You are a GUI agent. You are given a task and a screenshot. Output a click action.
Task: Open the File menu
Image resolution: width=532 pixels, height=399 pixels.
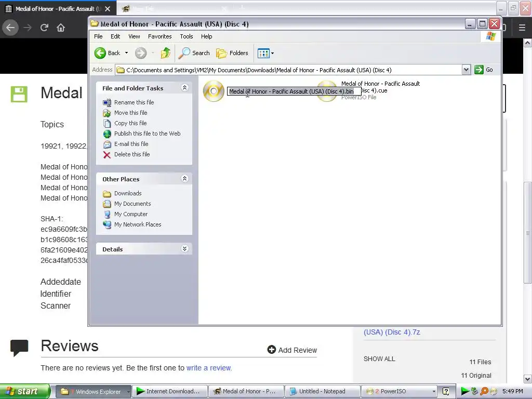tap(98, 36)
